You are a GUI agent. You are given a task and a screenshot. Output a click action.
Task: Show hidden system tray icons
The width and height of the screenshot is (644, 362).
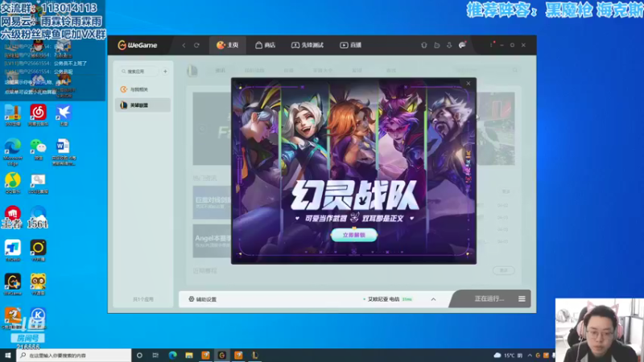pyautogui.click(x=530, y=356)
